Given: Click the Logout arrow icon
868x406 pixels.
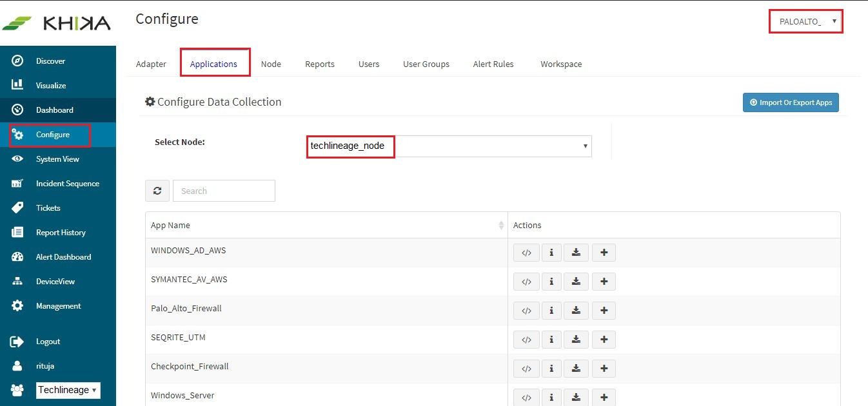Looking at the screenshot, I should 18,342.
